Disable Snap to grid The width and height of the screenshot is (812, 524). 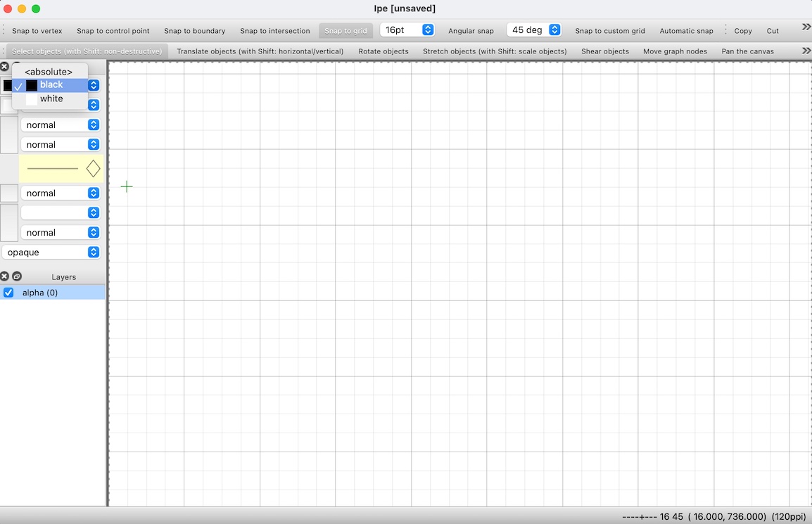point(345,31)
